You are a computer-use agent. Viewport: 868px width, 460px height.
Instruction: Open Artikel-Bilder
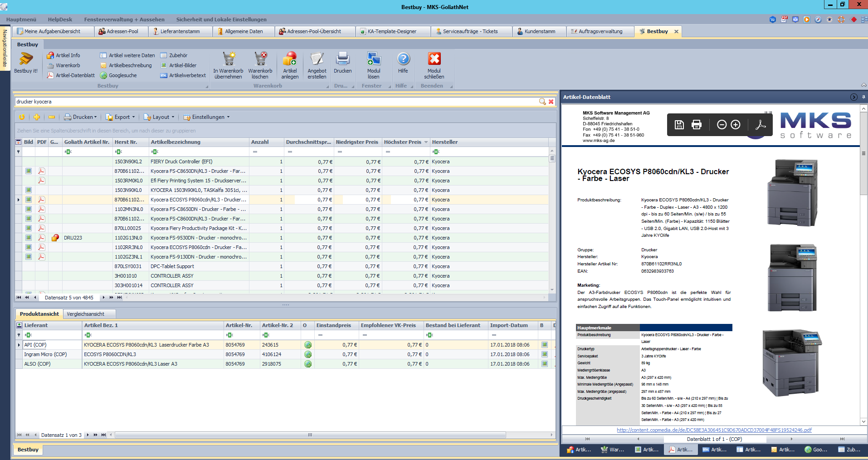click(x=178, y=65)
